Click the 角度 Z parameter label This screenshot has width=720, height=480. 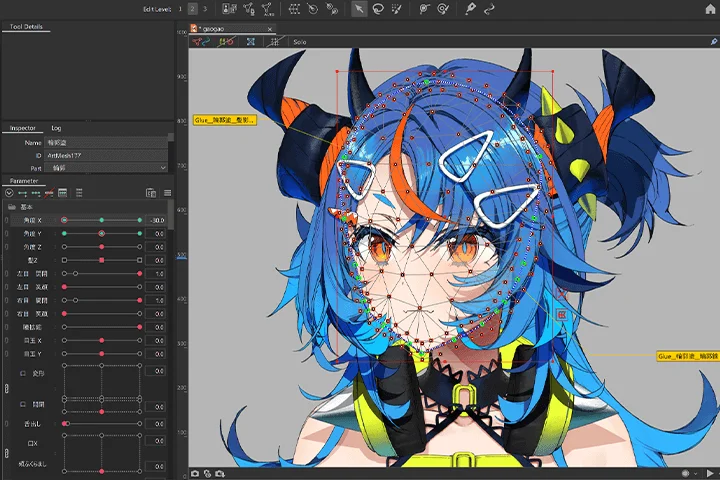pos(33,247)
